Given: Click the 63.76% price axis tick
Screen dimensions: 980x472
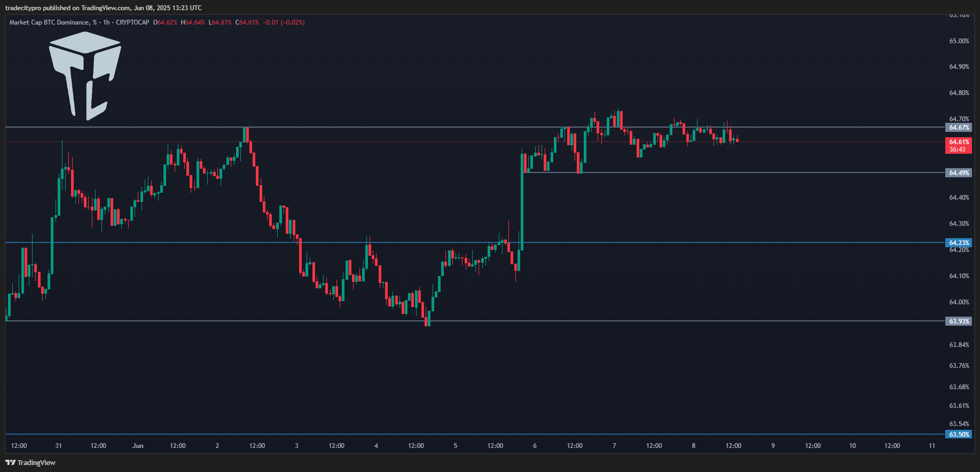Looking at the screenshot, I should pos(959,366).
